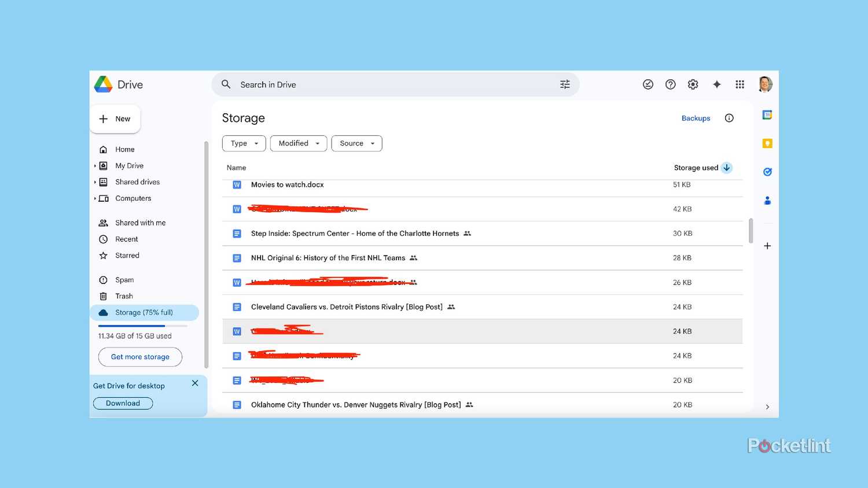868x488 pixels.
Task: Open advanced search options in the search bar
Action: point(565,84)
